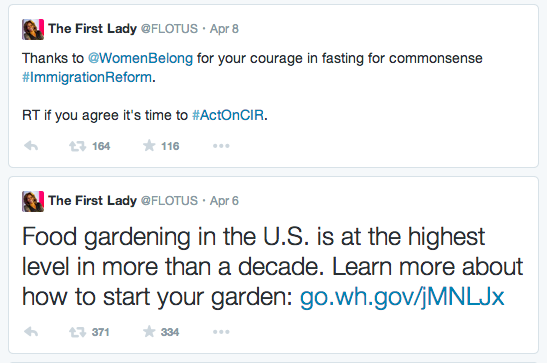Retweet the Apr 8 #ActOnCIR tweet
Viewport: 547px width, 363px height.
pyautogui.click(x=77, y=146)
